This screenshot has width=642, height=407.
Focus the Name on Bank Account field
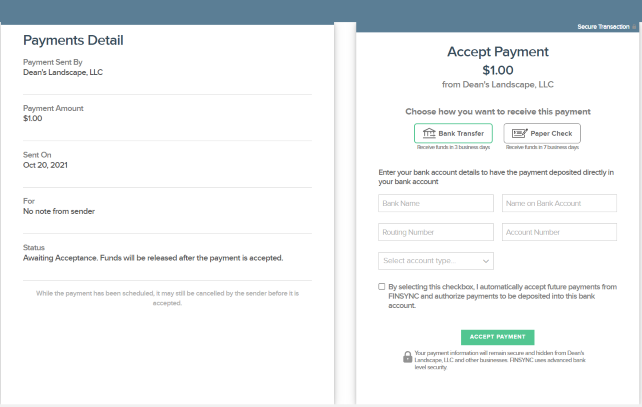point(559,203)
